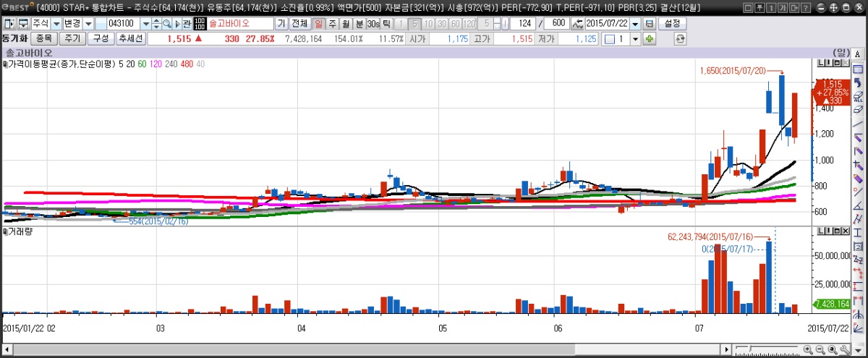Click the green plus add-chart icon
868x358 pixels.
click(x=650, y=38)
